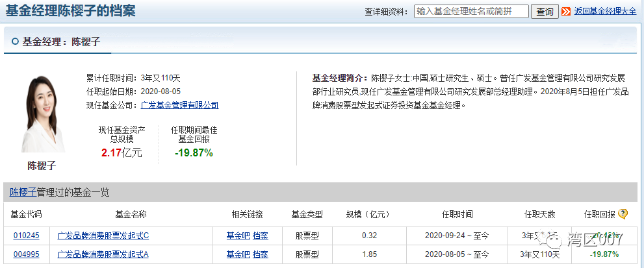Image resolution: width=644 pixels, height=268 pixels.
Task: Click the -19.87% best fund return figure
Action: click(194, 154)
